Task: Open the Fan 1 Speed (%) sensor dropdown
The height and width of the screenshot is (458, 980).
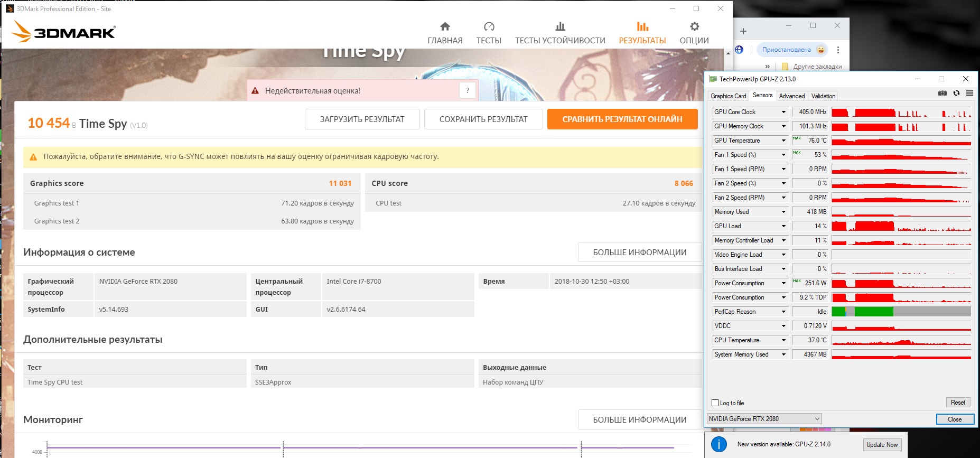Action: click(x=784, y=155)
